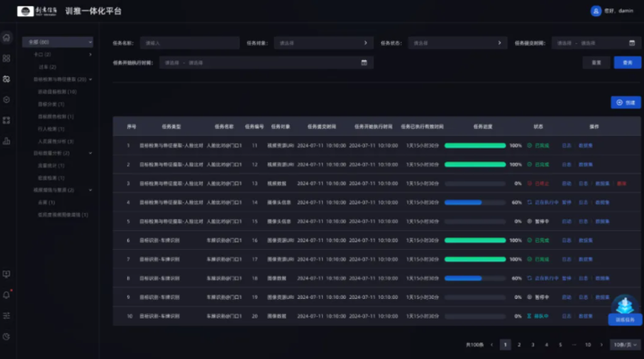Go to page 2 in pagination

click(x=519, y=345)
